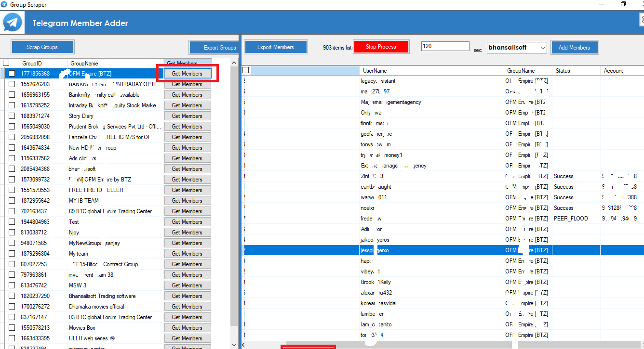Screen dimensions: 644x349
Task: Check the box for Movies Box group
Action: tap(12, 328)
